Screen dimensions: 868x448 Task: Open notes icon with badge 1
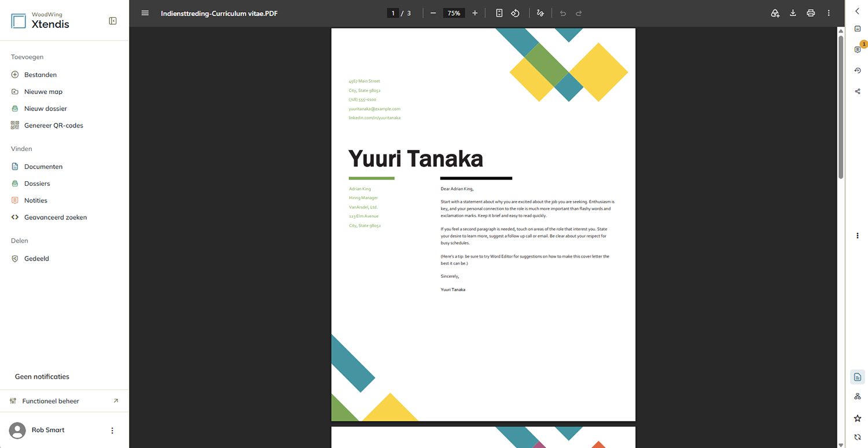click(858, 50)
